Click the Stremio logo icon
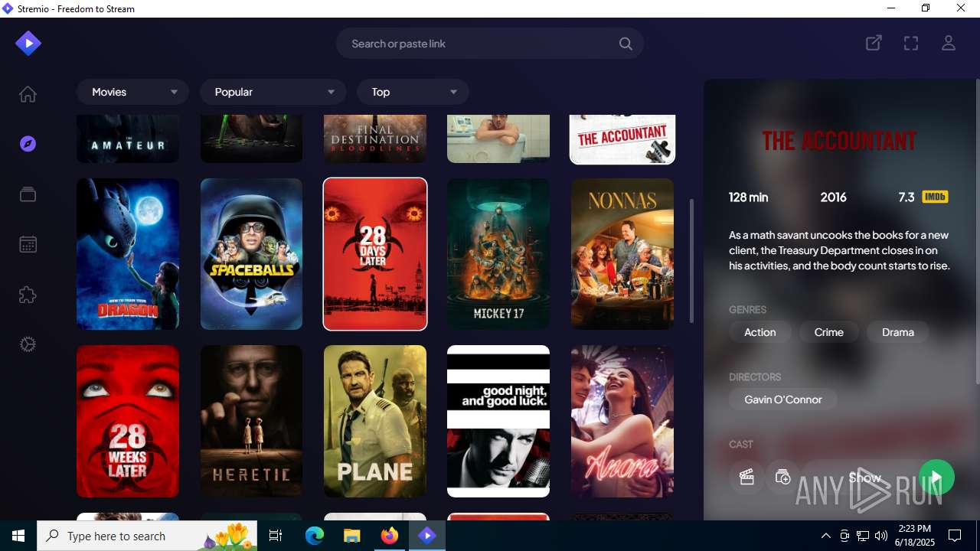Viewport: 980px width, 551px height. [x=28, y=44]
